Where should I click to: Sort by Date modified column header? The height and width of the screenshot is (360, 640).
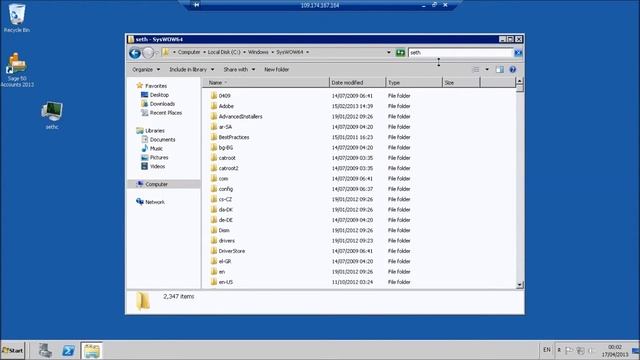click(x=357, y=83)
